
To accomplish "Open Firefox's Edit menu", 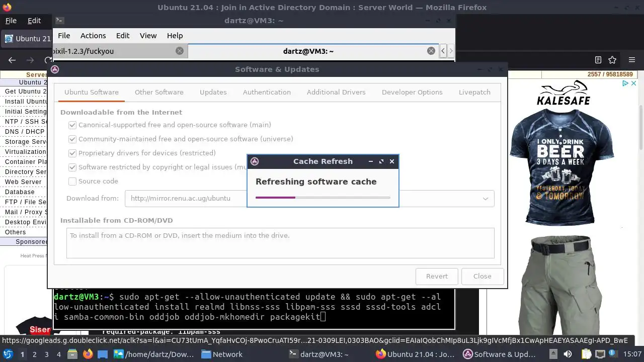I will coord(34,21).
